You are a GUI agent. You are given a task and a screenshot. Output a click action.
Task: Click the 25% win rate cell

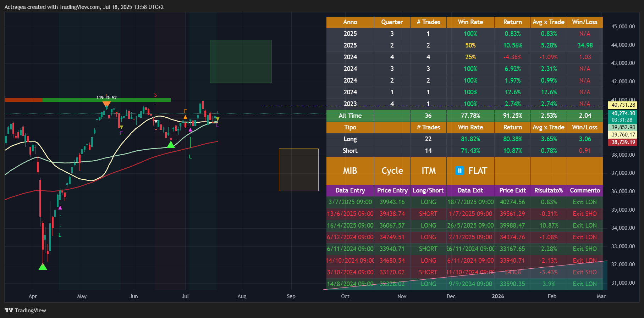click(470, 57)
